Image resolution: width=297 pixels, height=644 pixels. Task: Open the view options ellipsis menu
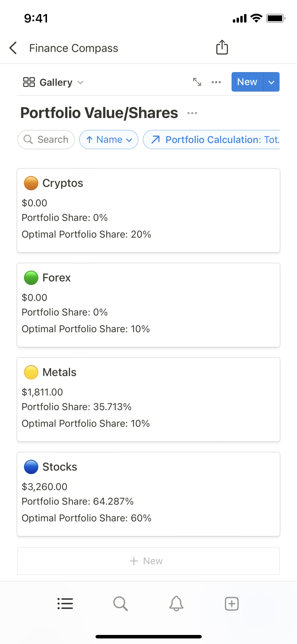(x=216, y=82)
